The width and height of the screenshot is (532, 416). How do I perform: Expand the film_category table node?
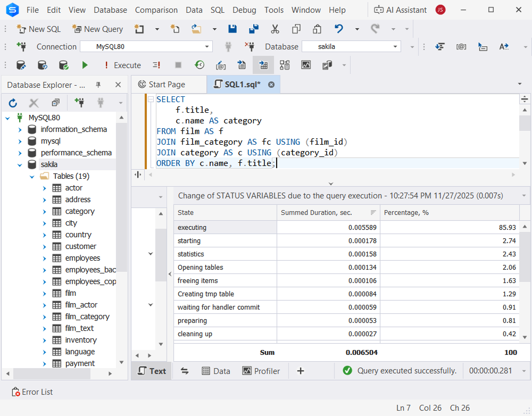click(45, 317)
